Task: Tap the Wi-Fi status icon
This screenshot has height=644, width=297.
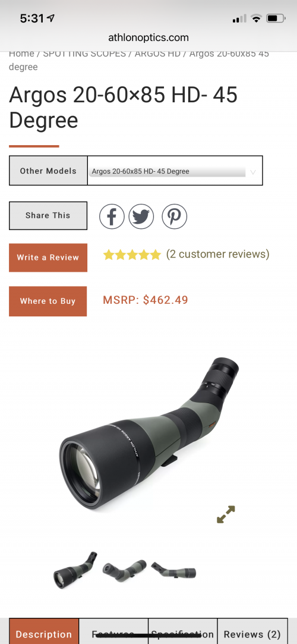Action: tap(257, 18)
